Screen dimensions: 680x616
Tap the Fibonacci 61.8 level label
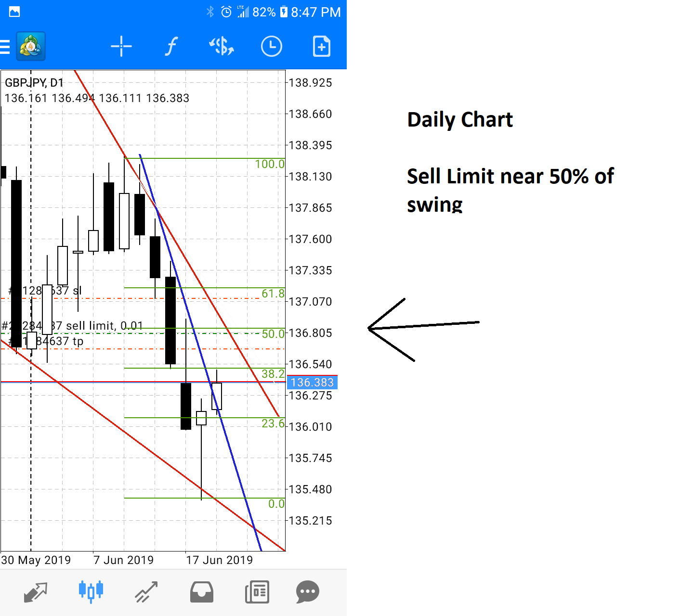click(273, 294)
